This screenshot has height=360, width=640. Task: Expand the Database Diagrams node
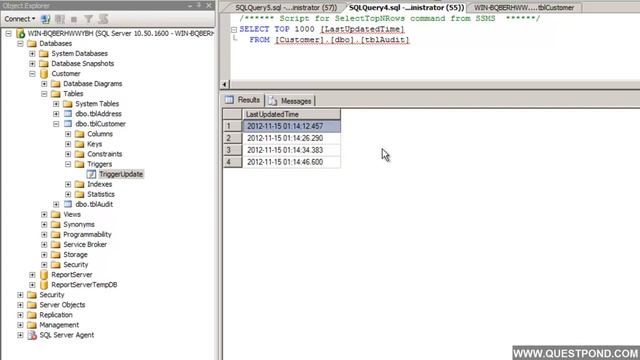[44, 84]
